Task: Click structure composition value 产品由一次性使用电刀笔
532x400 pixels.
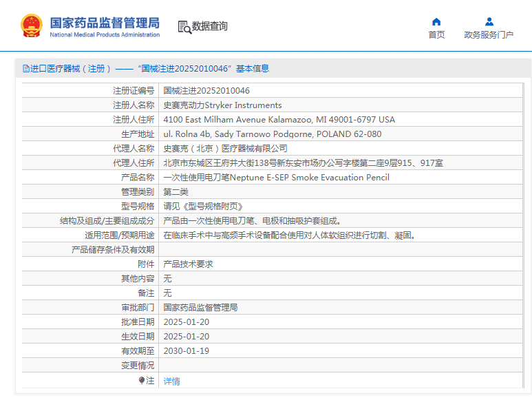Action: pos(253,221)
